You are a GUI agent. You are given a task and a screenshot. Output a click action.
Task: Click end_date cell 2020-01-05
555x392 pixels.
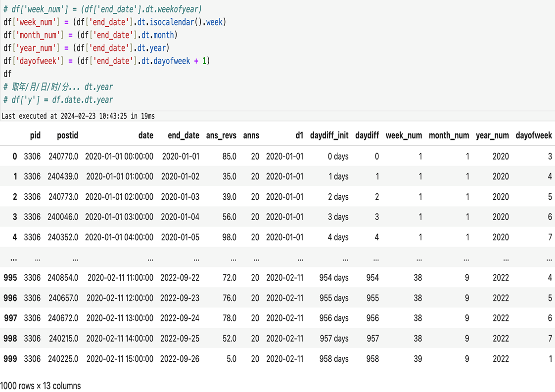[180, 237]
